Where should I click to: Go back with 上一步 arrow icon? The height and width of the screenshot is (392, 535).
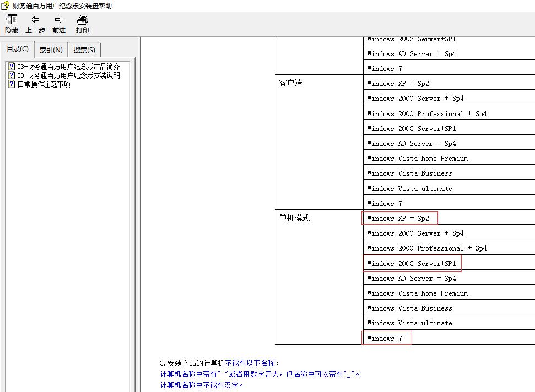click(35, 19)
